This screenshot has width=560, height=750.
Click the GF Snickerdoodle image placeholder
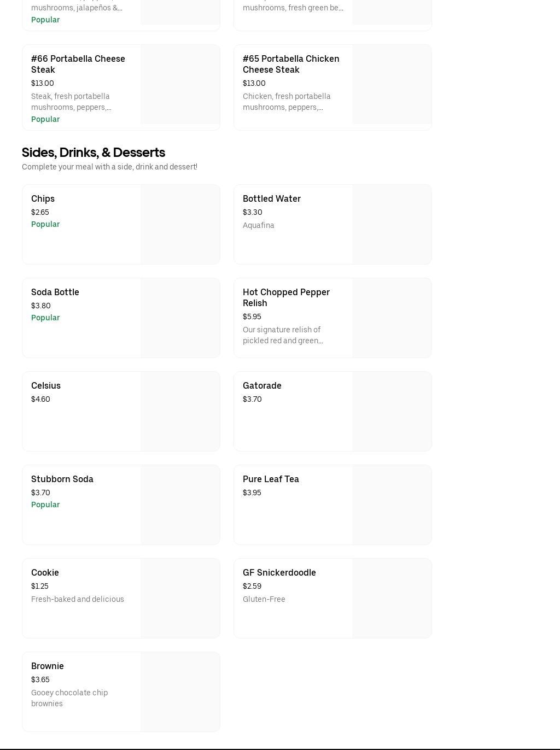click(392, 598)
